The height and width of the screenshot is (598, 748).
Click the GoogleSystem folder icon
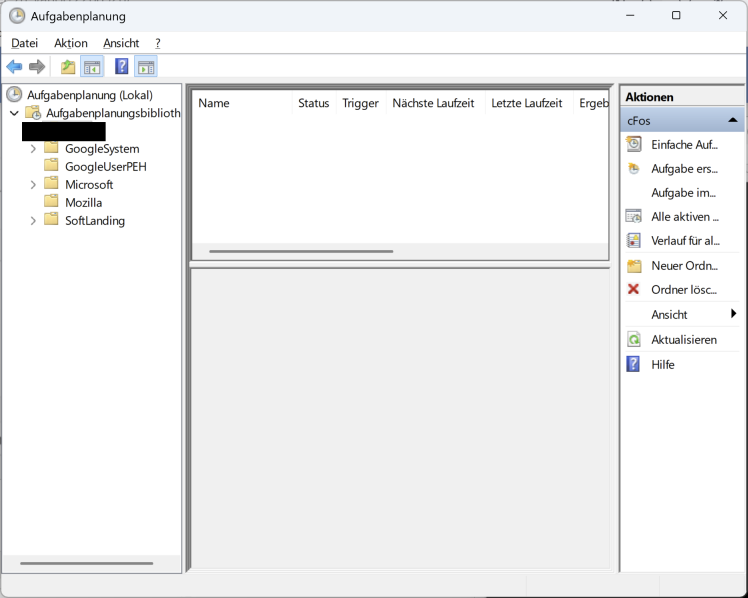[51, 148]
